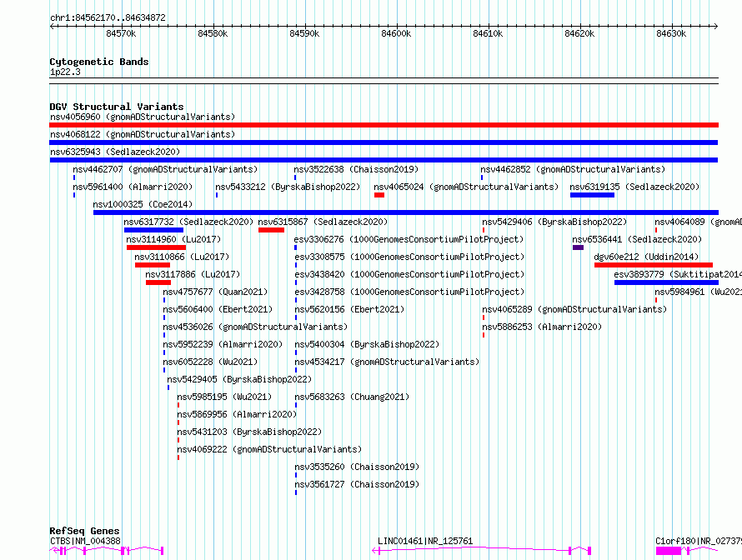Open the nsv5952239 (Almarri2020) label

point(223,344)
